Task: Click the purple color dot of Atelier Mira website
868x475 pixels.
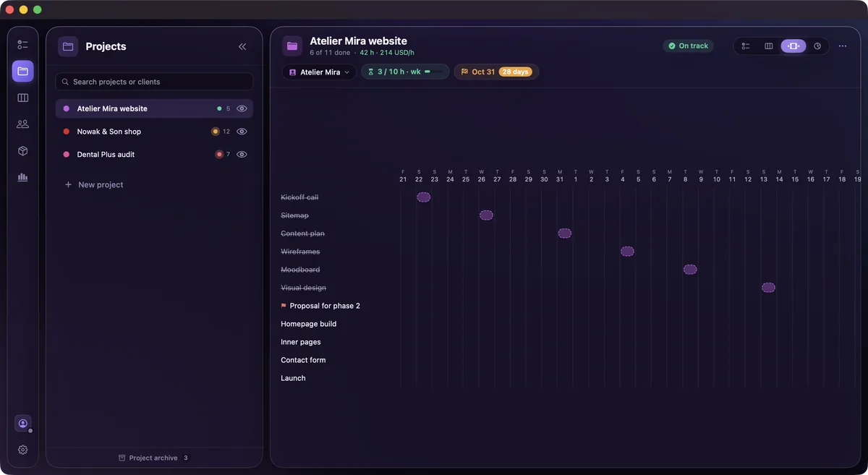Action: (67, 108)
